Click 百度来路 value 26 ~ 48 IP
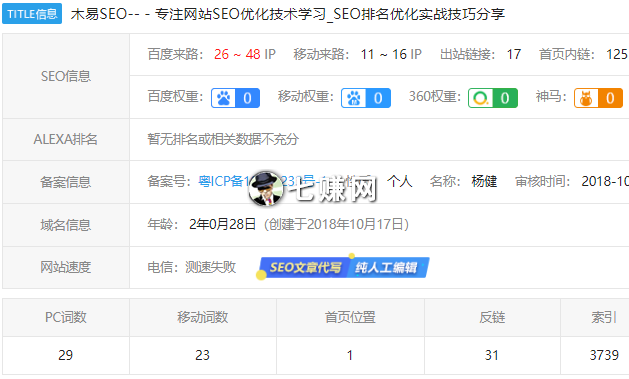 (x=245, y=54)
